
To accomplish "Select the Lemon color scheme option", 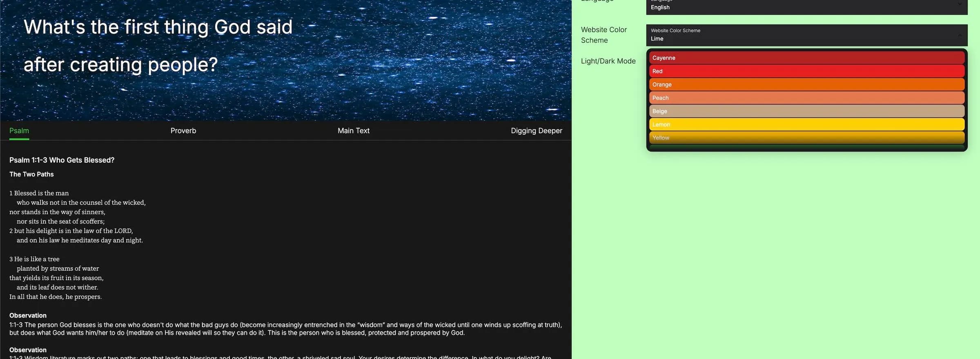I will [x=806, y=124].
